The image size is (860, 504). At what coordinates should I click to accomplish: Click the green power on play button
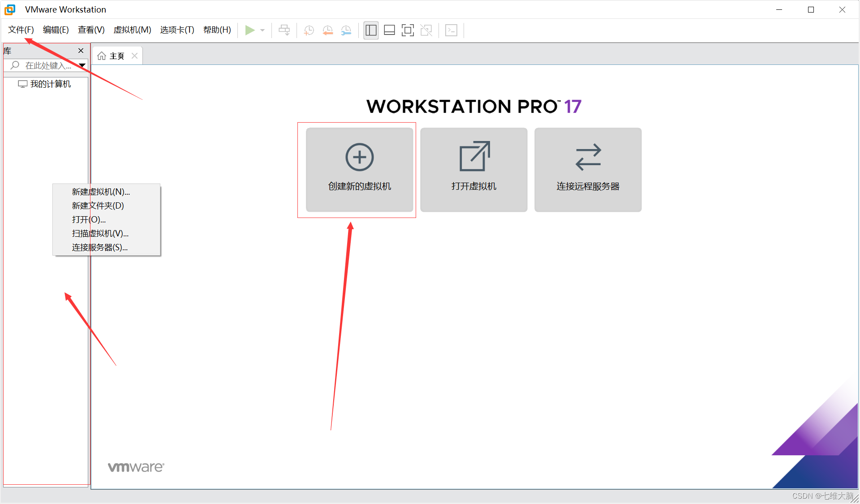249,30
